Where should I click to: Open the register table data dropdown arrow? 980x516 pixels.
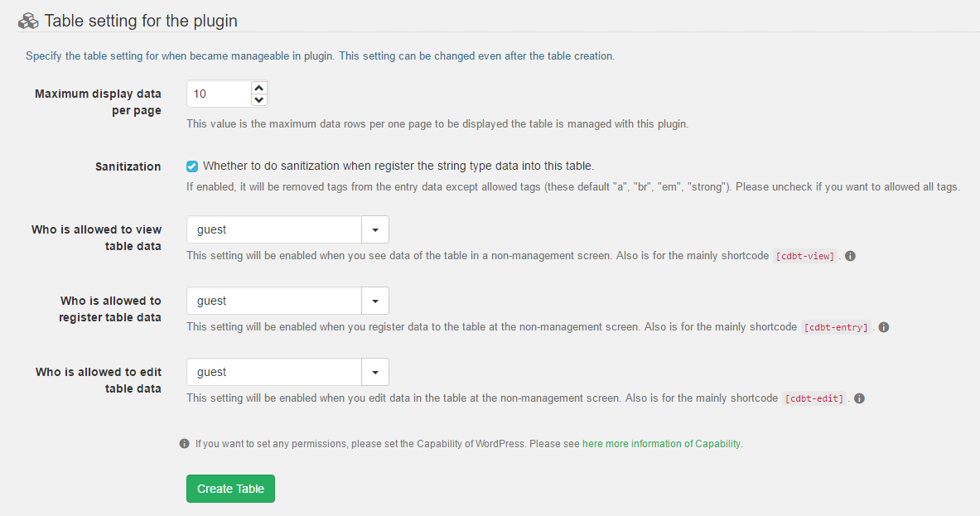[x=375, y=301]
